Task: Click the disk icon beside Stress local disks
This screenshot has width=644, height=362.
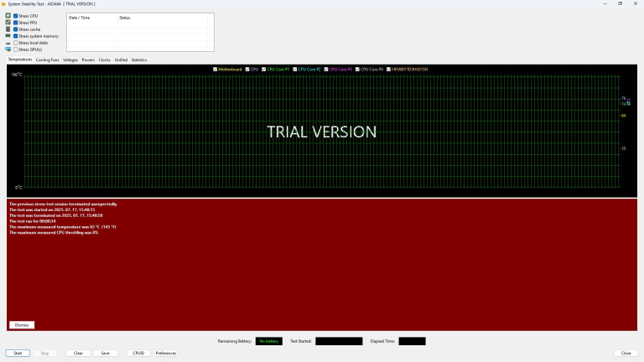Action: [x=8, y=43]
